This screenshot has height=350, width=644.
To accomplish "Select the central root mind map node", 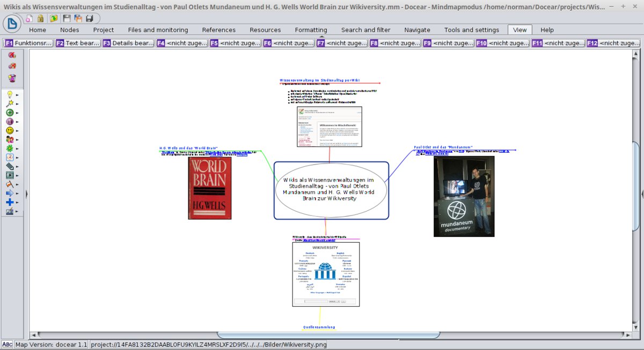I will click(x=331, y=190).
